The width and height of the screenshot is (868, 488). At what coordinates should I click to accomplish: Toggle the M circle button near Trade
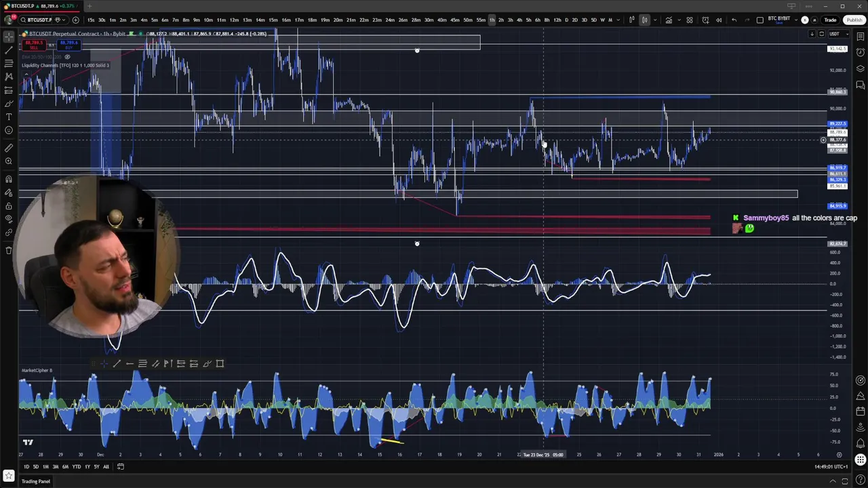[x=814, y=20]
